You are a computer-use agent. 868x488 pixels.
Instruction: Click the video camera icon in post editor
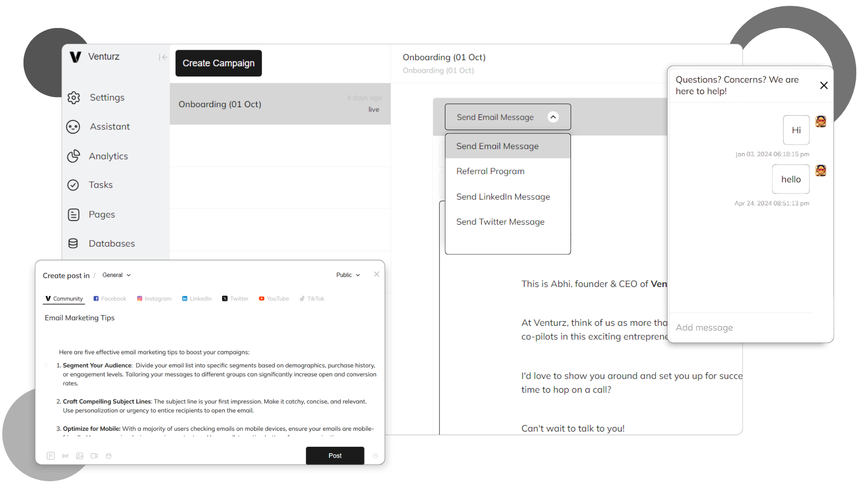(94, 456)
